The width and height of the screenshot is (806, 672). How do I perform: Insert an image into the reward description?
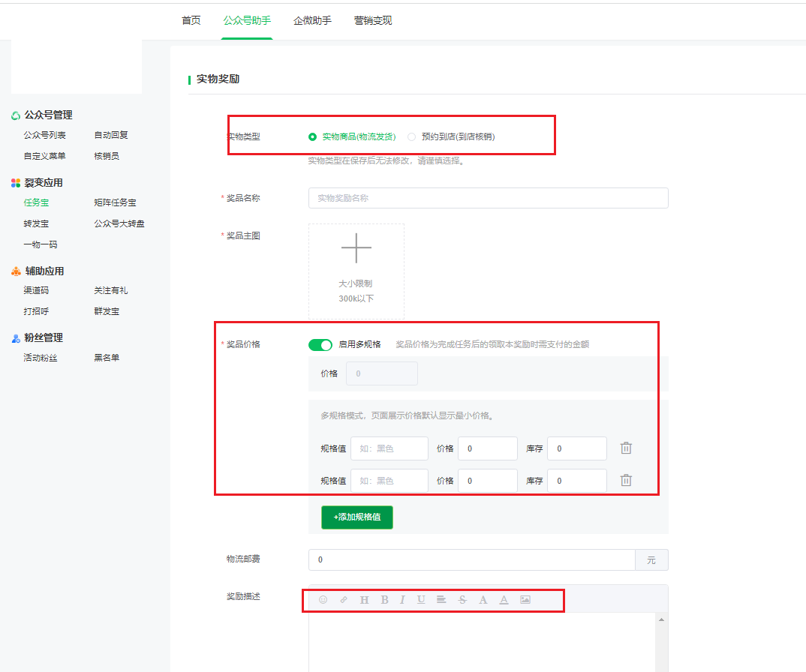(525, 599)
